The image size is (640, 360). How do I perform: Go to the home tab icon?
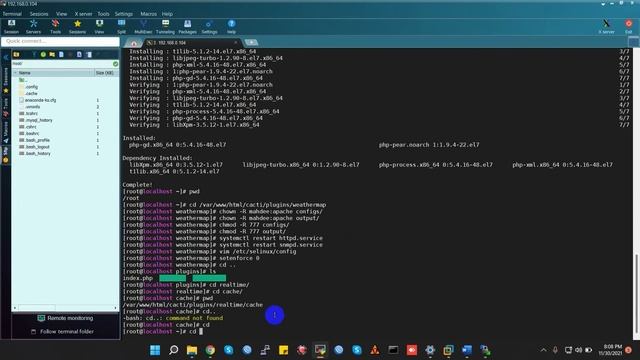pyautogui.click(x=133, y=43)
